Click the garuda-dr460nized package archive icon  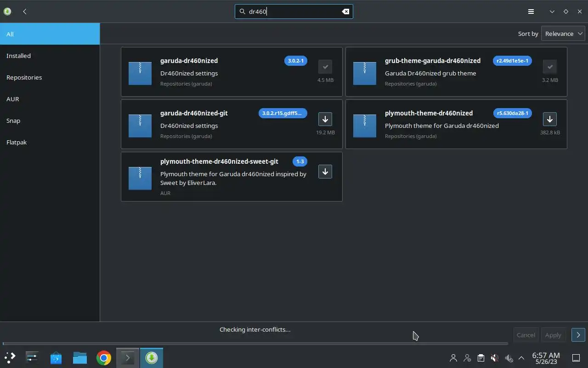[140, 74]
